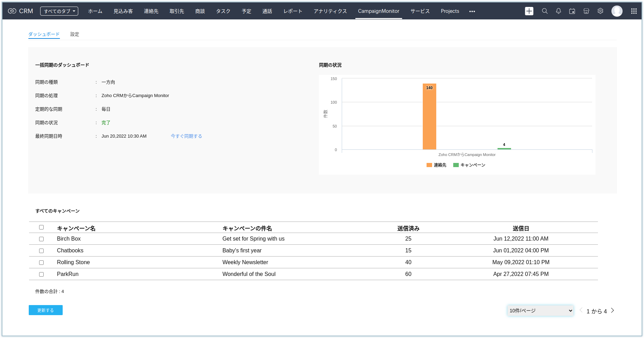Toggle the select-all campaigns header checkbox
This screenshot has width=644, height=338.
pyautogui.click(x=41, y=227)
